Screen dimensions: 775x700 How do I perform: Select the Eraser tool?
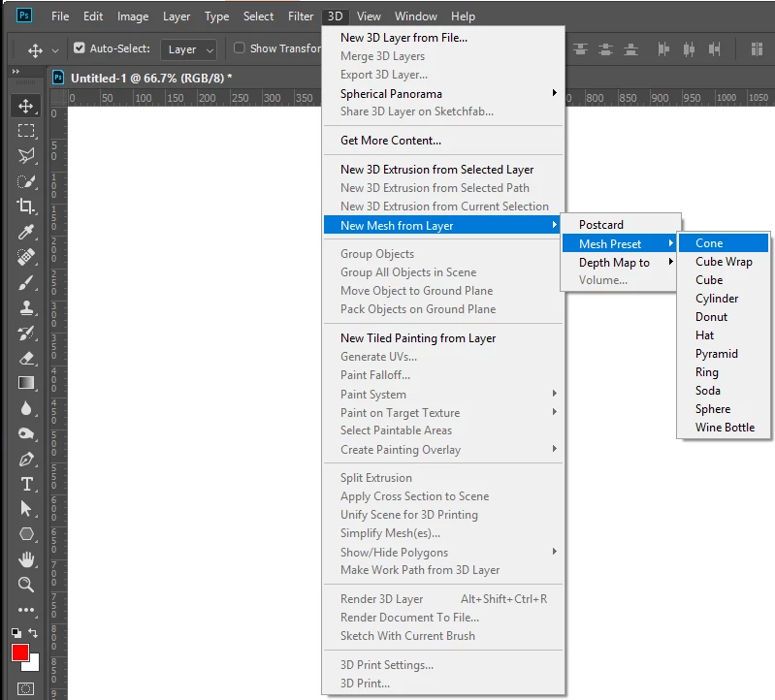[25, 358]
